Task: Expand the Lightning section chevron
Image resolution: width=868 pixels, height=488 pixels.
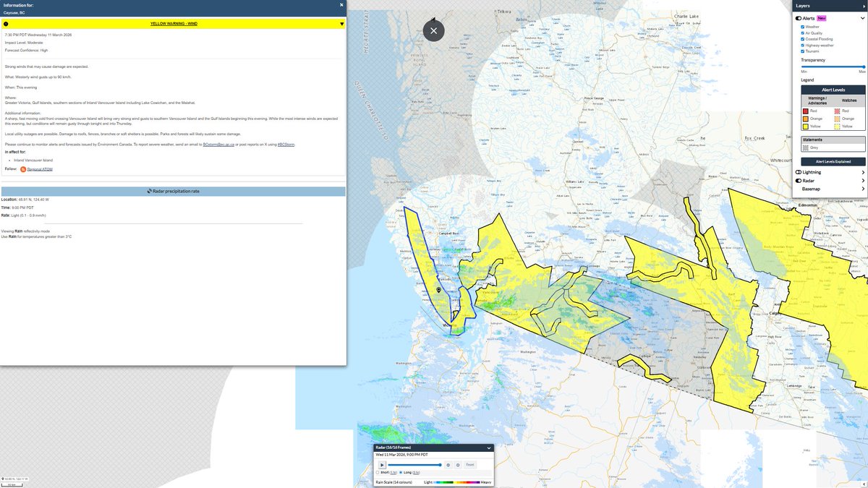Action: click(863, 172)
